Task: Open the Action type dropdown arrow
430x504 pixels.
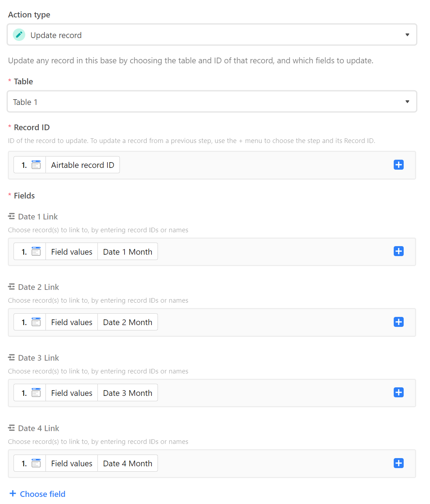Action: click(407, 35)
